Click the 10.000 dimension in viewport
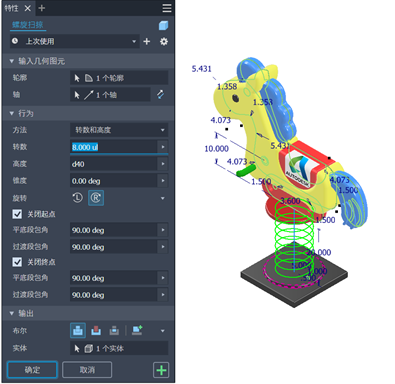This screenshot has height=384, width=395. click(216, 149)
